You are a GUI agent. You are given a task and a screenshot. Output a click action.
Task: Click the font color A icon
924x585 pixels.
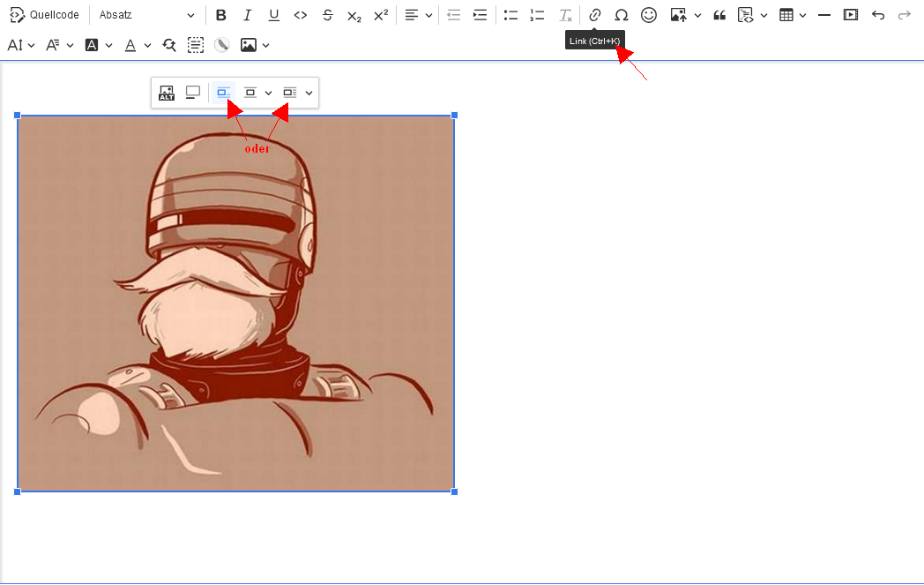click(130, 45)
